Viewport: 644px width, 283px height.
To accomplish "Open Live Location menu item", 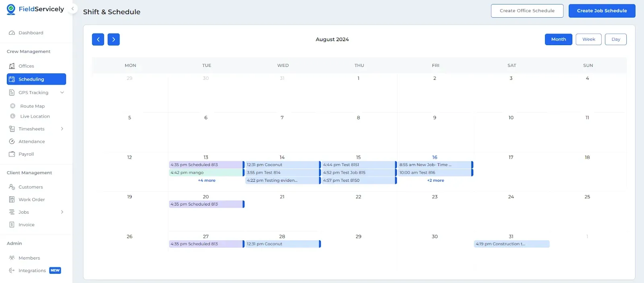I will [35, 116].
